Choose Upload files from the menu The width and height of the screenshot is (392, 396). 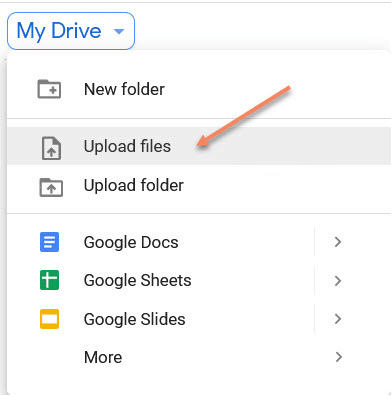coord(199,146)
